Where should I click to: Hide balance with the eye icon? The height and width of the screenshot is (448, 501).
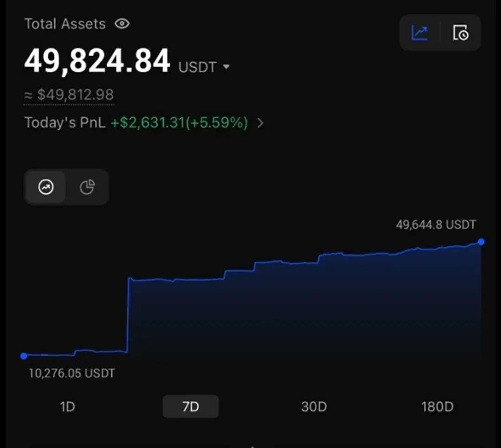[x=122, y=24]
